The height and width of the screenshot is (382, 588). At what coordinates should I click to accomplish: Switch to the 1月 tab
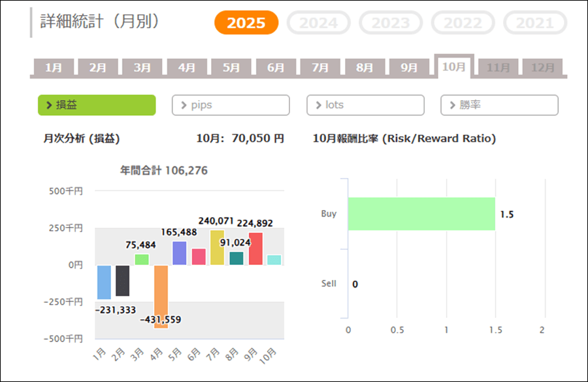pyautogui.click(x=54, y=67)
